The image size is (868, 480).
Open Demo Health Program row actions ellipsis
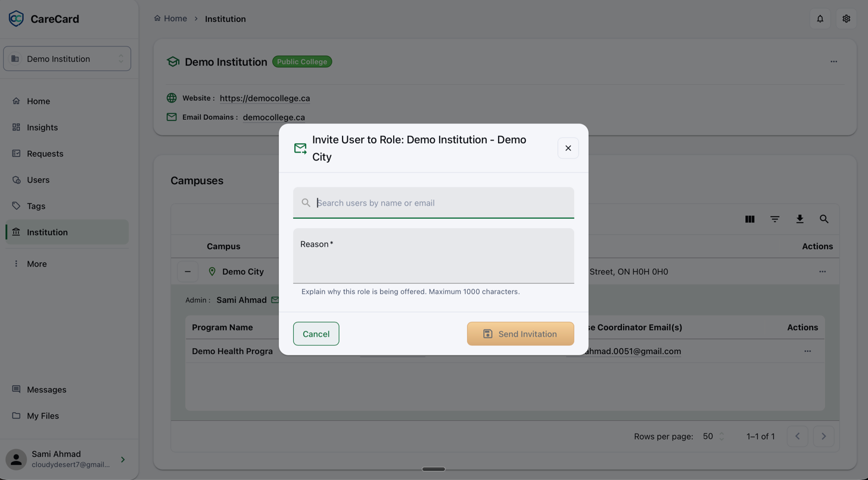[808, 351]
